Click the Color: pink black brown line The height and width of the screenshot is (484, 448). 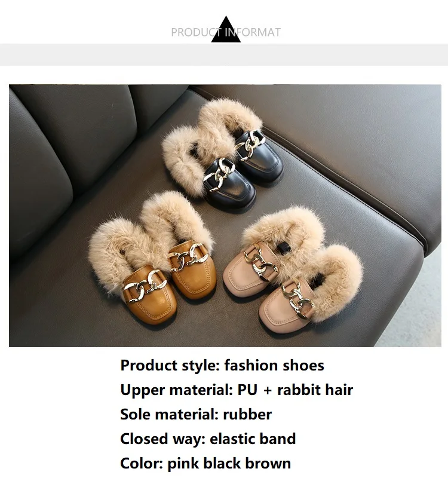click(x=205, y=463)
